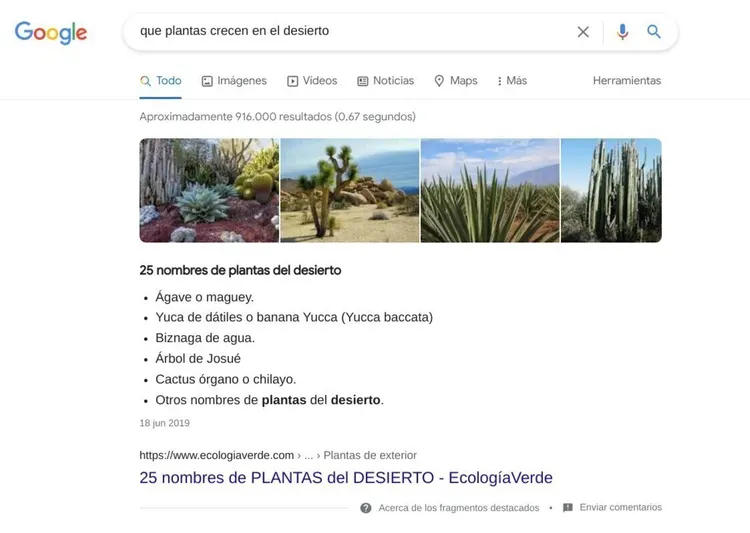
Task: Click 'Otros nombres de plantas del desierto.'
Action: (x=269, y=400)
